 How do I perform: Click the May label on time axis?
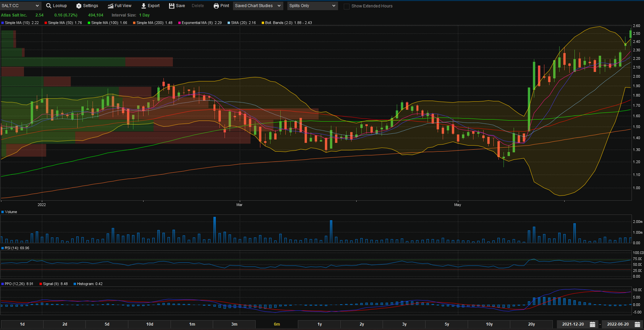point(458,204)
